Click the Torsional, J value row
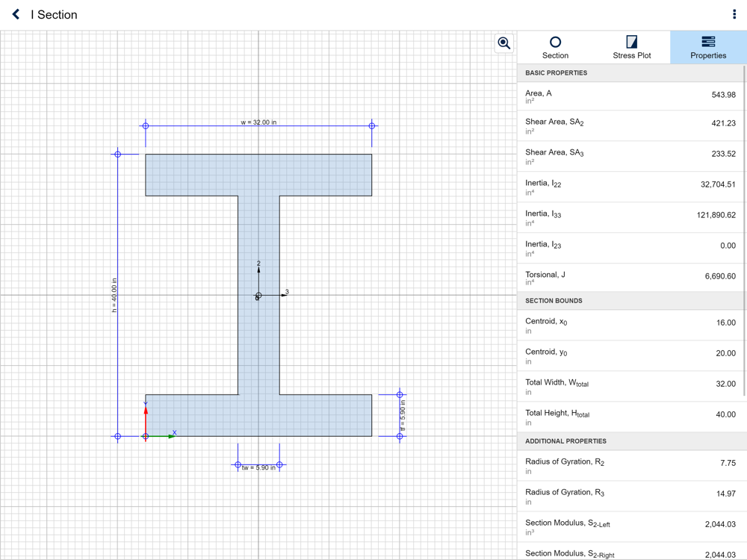The height and width of the screenshot is (560, 747). point(630,278)
